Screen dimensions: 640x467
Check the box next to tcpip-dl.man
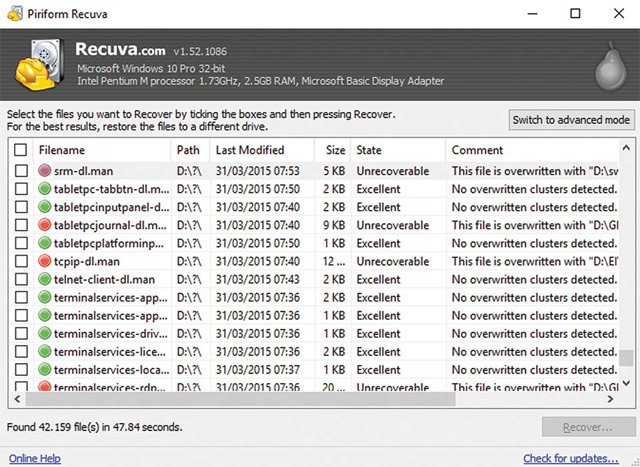(x=21, y=261)
